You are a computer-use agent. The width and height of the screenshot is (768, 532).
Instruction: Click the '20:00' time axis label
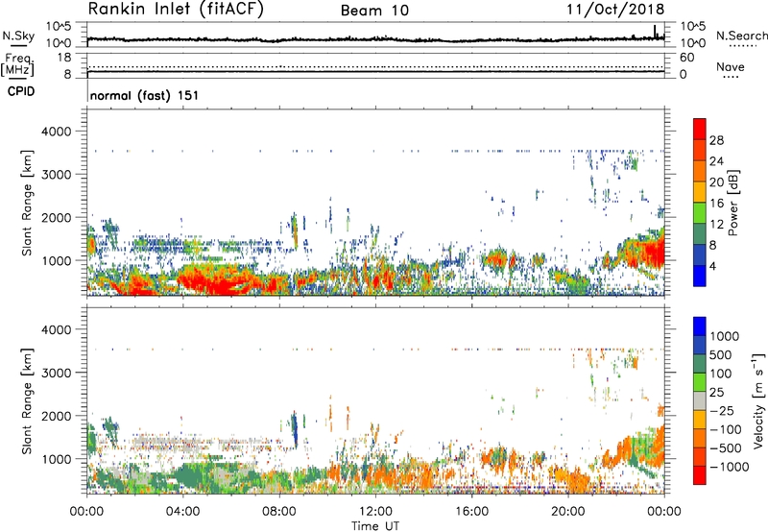(568, 512)
